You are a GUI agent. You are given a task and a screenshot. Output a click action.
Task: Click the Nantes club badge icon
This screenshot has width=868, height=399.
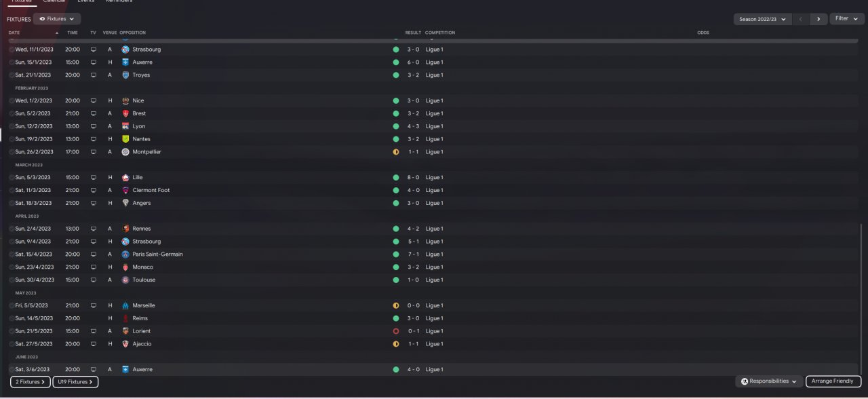pos(125,139)
